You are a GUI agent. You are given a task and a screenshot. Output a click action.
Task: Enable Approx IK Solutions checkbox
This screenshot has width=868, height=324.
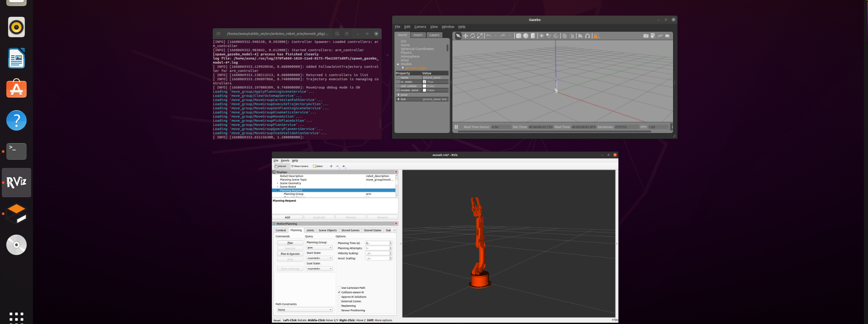point(339,297)
